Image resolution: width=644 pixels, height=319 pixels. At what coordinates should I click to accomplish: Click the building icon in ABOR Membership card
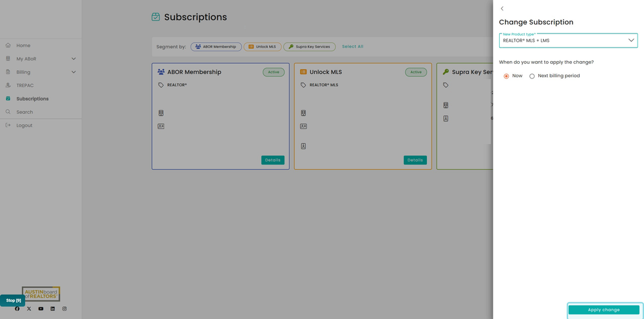(161, 113)
